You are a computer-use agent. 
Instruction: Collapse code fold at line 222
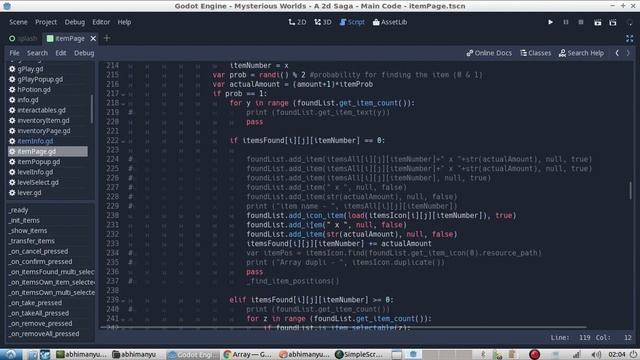point(123,141)
